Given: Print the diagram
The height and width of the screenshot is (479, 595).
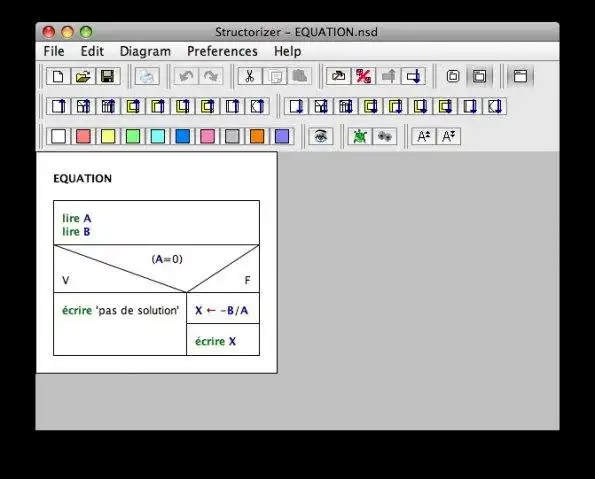Looking at the screenshot, I should [147, 76].
